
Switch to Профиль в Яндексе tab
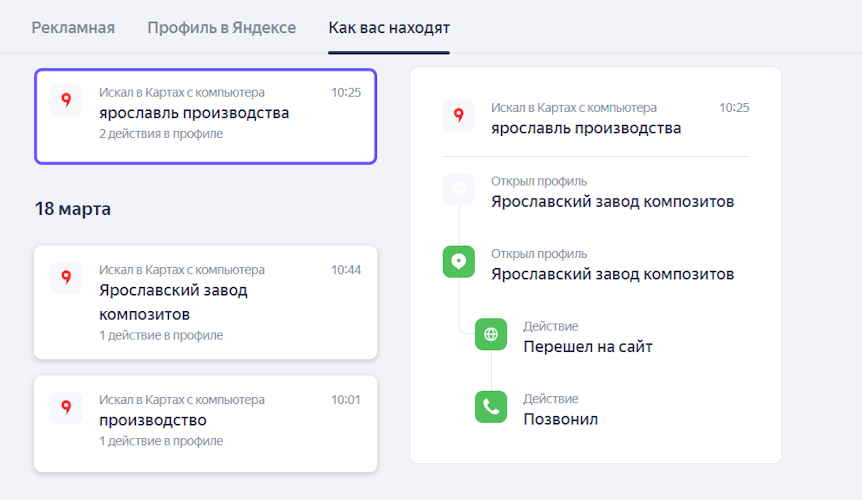pos(221,27)
